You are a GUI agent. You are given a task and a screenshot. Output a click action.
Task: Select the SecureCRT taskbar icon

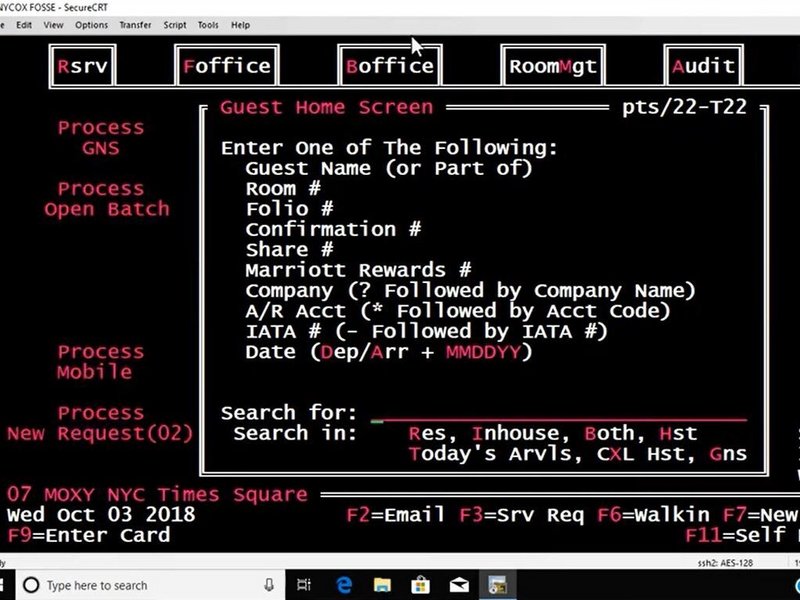point(497,585)
